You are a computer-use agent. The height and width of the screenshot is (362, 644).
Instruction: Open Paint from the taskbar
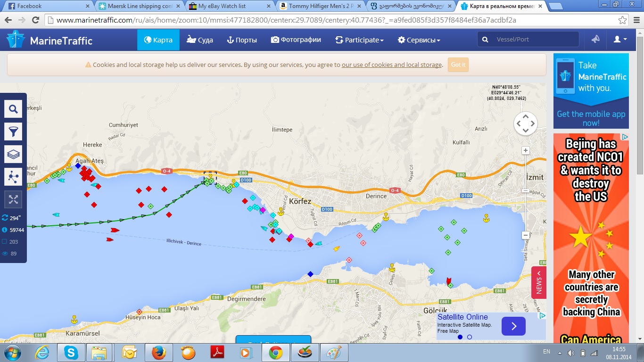[x=334, y=353]
